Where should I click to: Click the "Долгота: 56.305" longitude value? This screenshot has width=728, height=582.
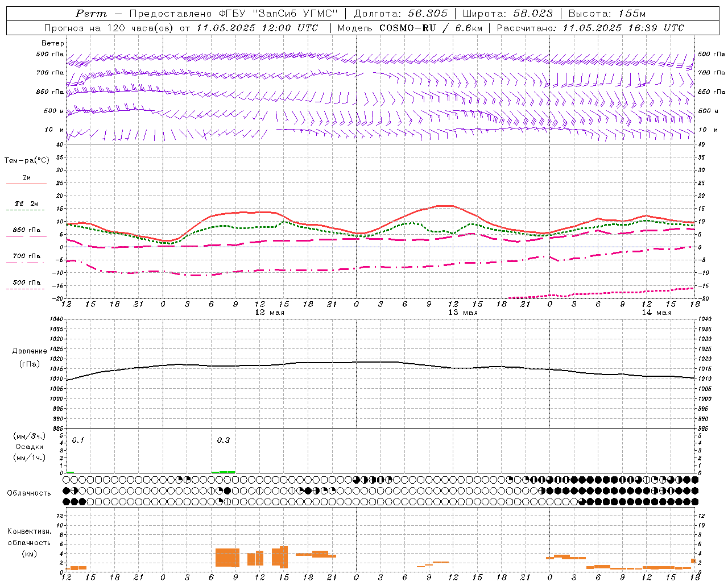tap(401, 14)
